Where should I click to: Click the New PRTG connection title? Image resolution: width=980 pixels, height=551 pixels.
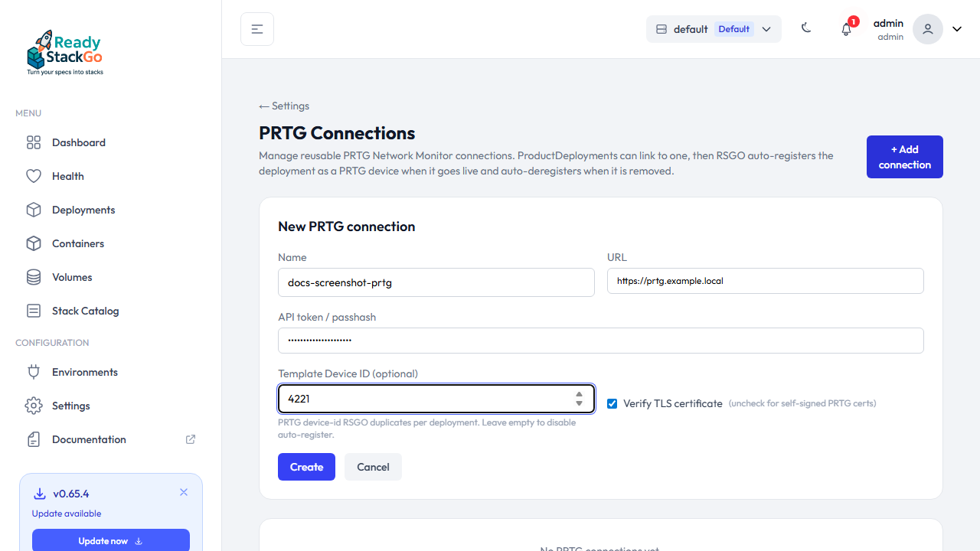coord(346,227)
